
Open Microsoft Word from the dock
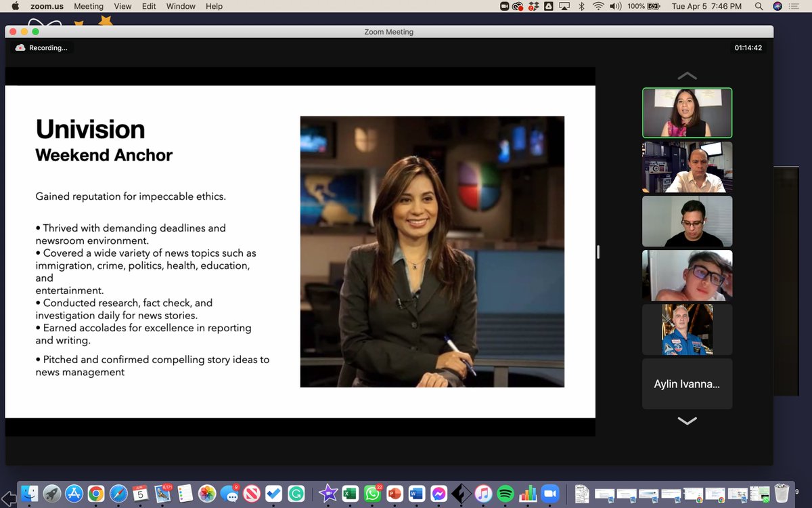(416, 494)
